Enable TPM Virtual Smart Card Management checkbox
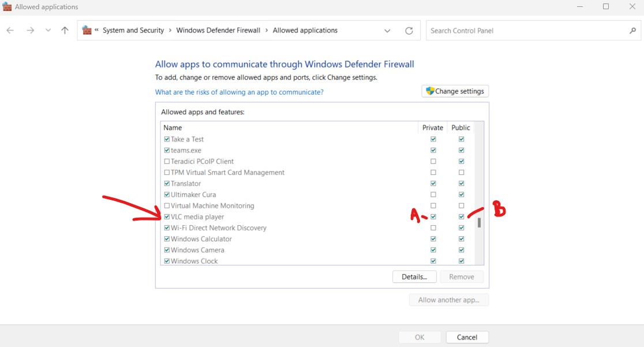This screenshot has height=347, width=644. click(167, 172)
